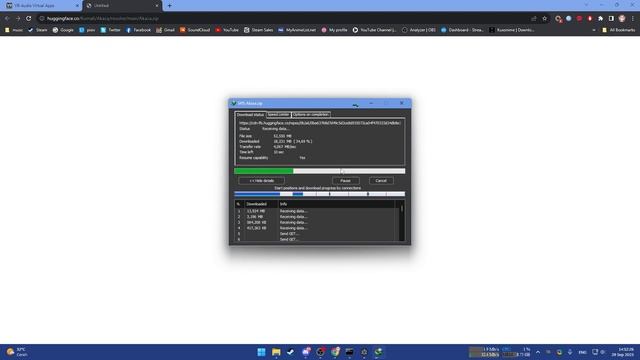The width and height of the screenshot is (640, 360).
Task: Open the Extensions puzzle icon
Action: coord(600,18)
